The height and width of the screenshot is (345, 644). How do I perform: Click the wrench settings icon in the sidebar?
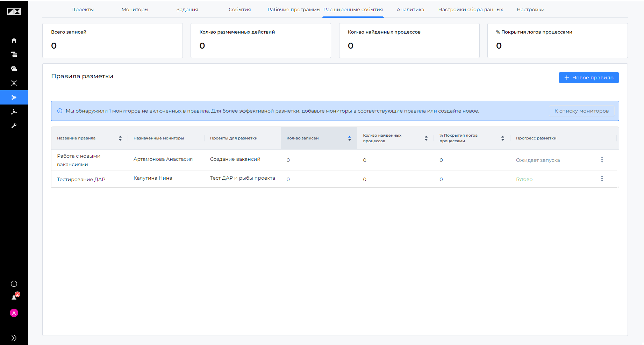pos(14,126)
